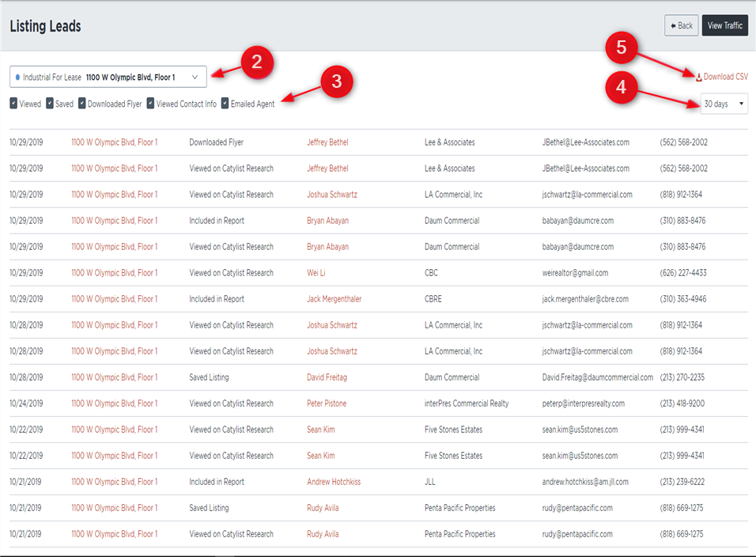This screenshot has width=756, height=557.
Task: Open David Freitag's profile link
Action: click(327, 377)
